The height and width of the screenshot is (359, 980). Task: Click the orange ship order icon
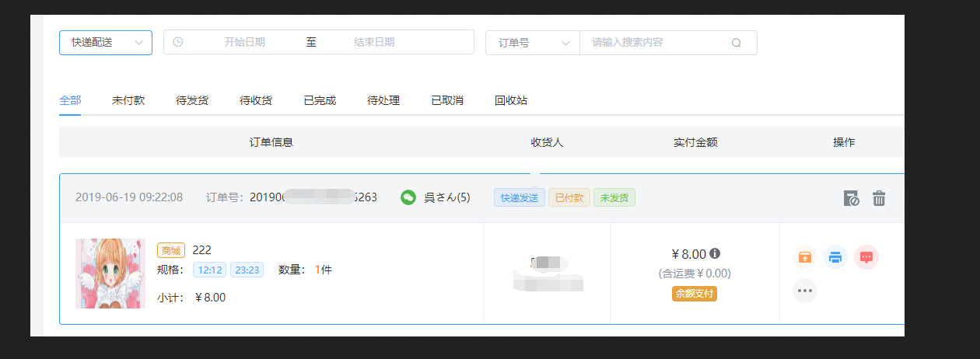pos(805,257)
